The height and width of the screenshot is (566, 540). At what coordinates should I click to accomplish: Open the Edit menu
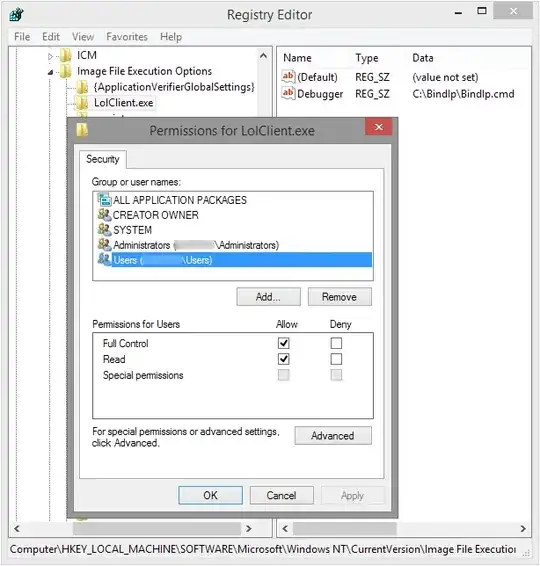pyautogui.click(x=51, y=37)
